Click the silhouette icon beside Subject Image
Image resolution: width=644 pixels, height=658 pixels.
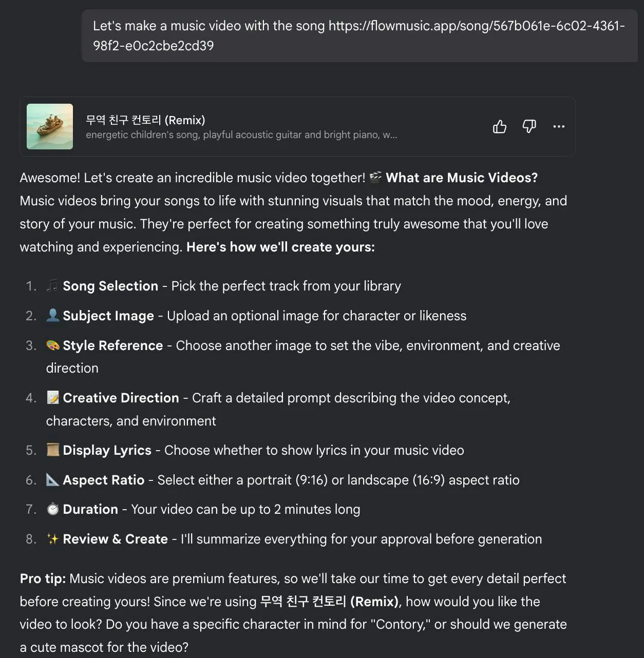click(52, 315)
